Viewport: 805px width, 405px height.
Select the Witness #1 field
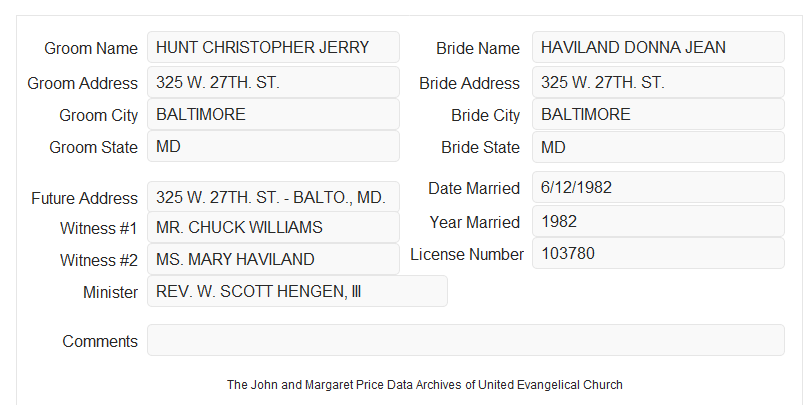tap(273, 227)
